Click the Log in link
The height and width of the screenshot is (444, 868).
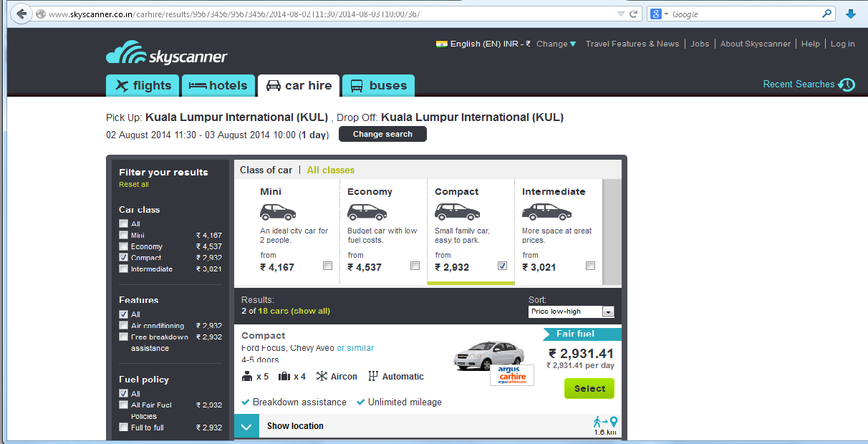(842, 44)
